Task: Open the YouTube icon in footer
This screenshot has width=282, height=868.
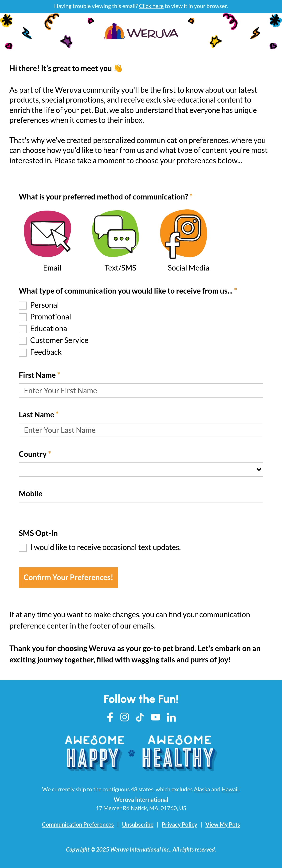Action: click(x=156, y=717)
